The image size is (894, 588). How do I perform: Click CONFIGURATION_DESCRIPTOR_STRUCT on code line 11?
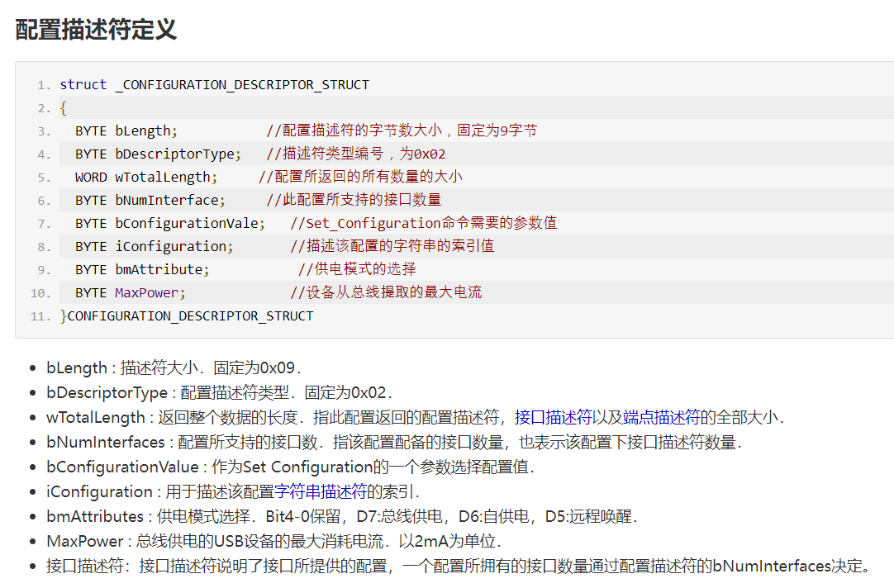(190, 315)
